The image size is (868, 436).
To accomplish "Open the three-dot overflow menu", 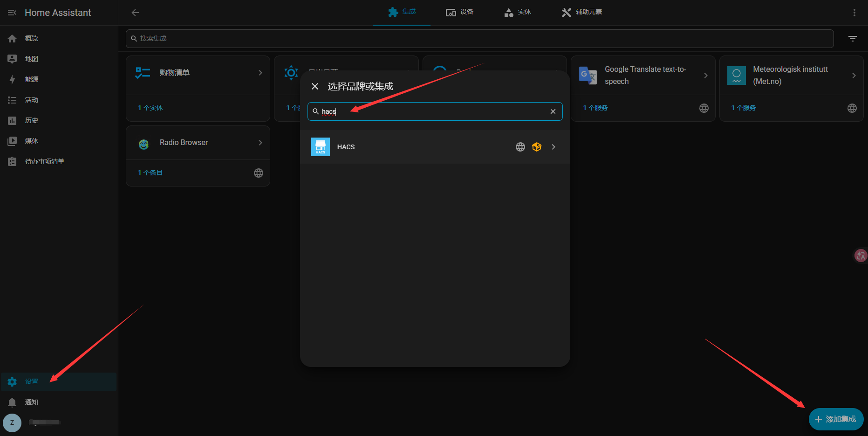I will pos(854,13).
